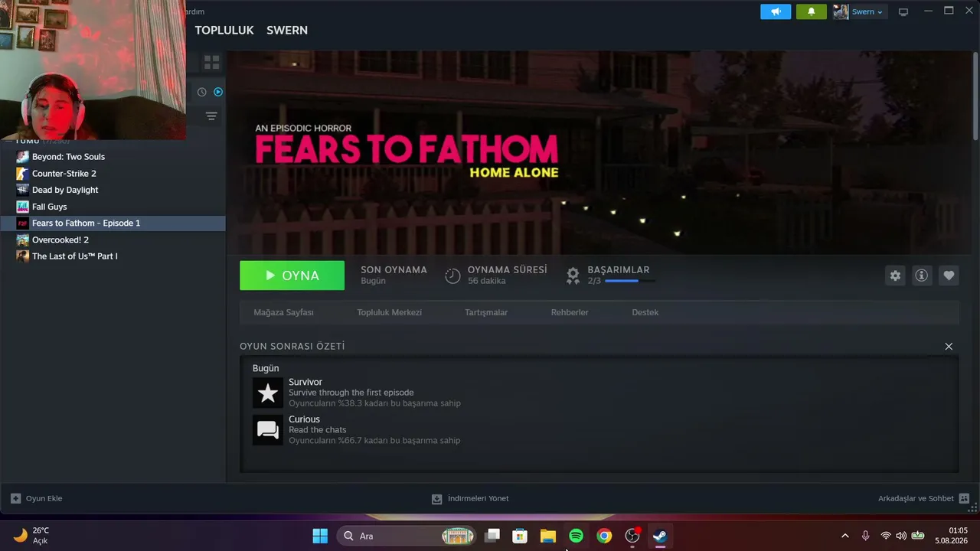This screenshot has width=980, height=551.
Task: Click the page vertical scrollbar
Action: pos(975,96)
